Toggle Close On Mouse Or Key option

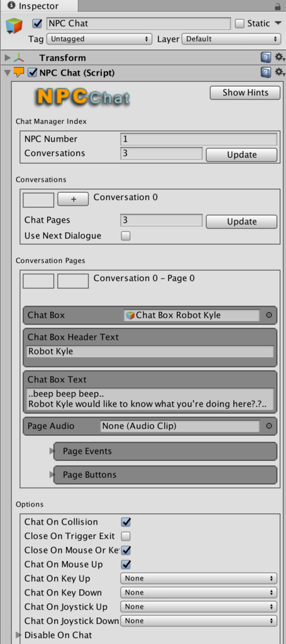[126, 550]
